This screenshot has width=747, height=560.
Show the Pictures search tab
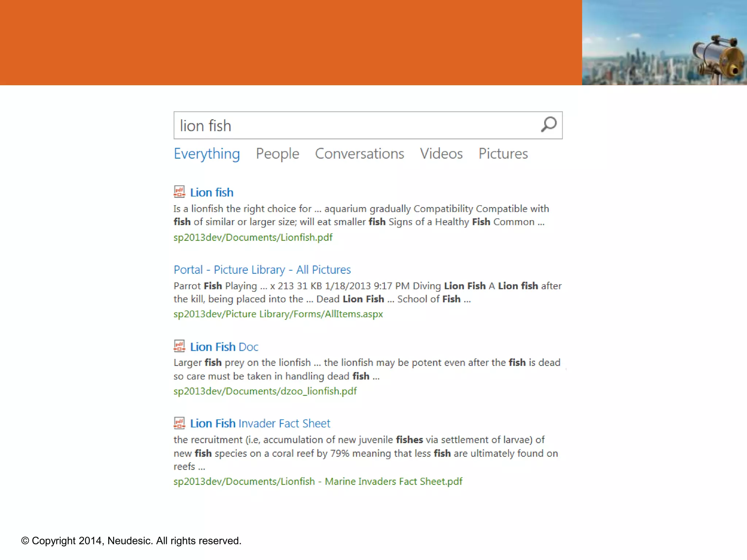pos(503,154)
